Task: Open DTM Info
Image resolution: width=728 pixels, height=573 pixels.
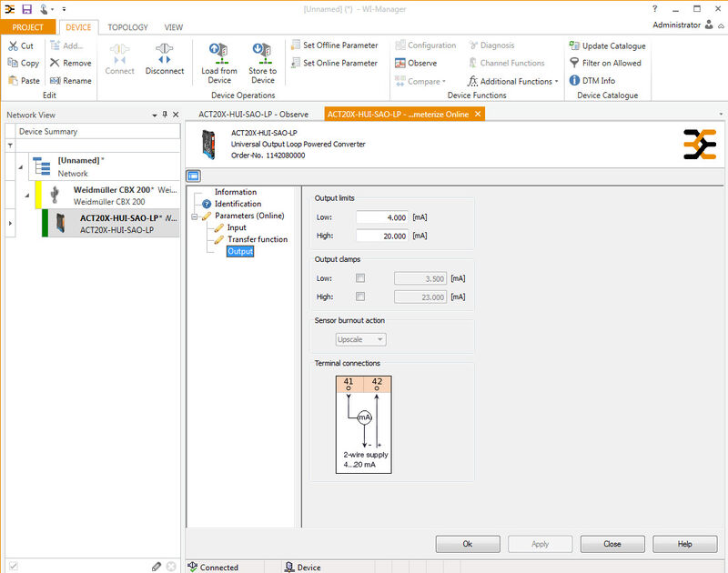Action: pyautogui.click(x=574, y=81)
